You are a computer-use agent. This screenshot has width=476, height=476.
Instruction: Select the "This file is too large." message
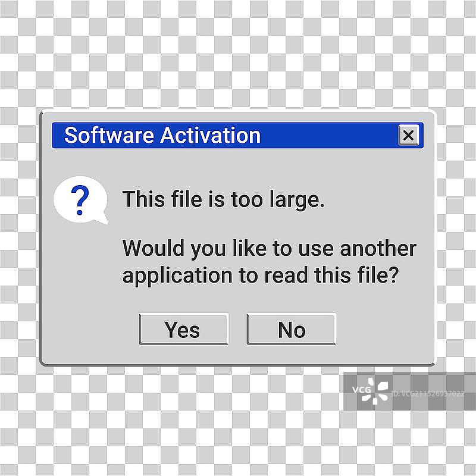pos(223,199)
